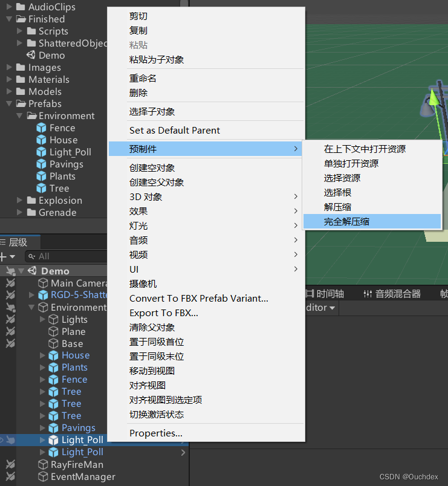The height and width of the screenshot is (486, 448).
Task: Choose 解压缩 from prefab submenu
Action: [372, 207]
